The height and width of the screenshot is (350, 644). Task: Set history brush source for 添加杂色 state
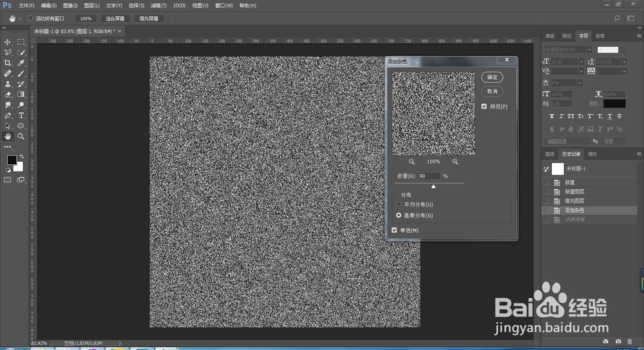click(546, 210)
